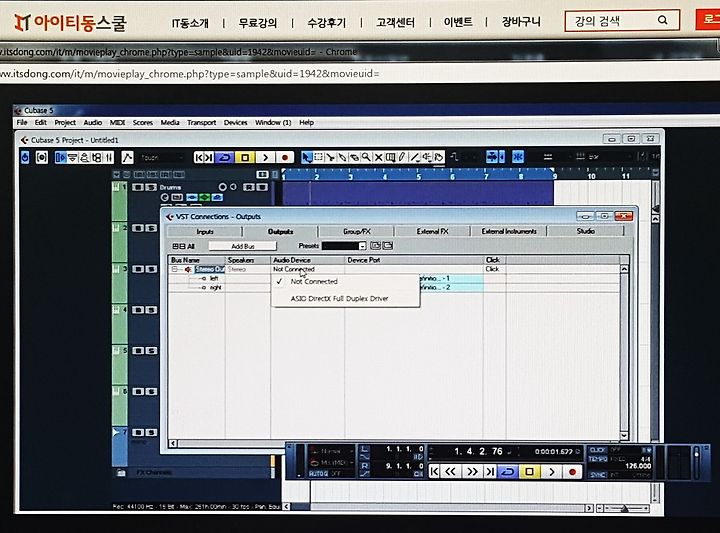Switch to the Group/FX tab
The width and height of the screenshot is (720, 533).
point(356,231)
